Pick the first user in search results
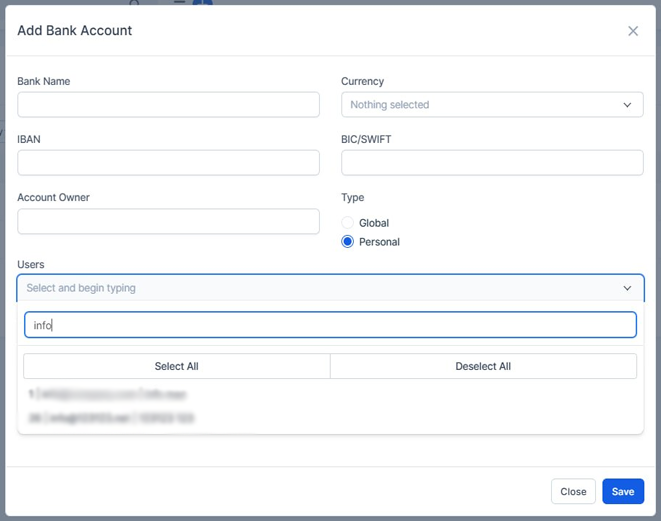The image size is (661, 521). pyautogui.click(x=108, y=395)
